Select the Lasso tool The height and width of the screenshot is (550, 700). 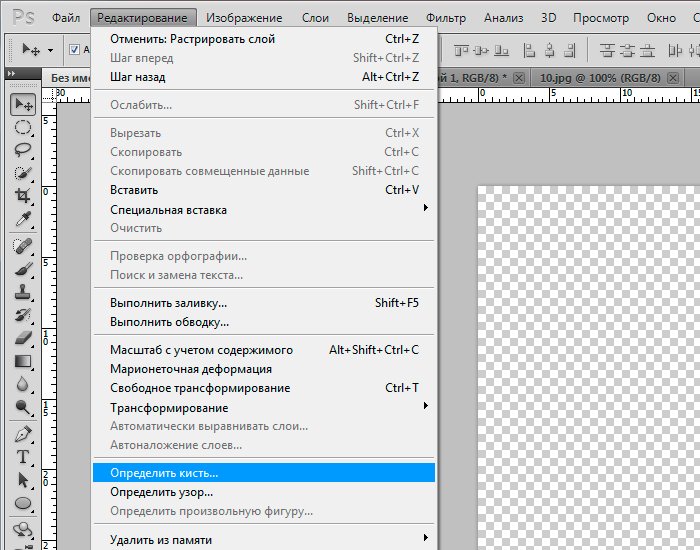click(23, 150)
